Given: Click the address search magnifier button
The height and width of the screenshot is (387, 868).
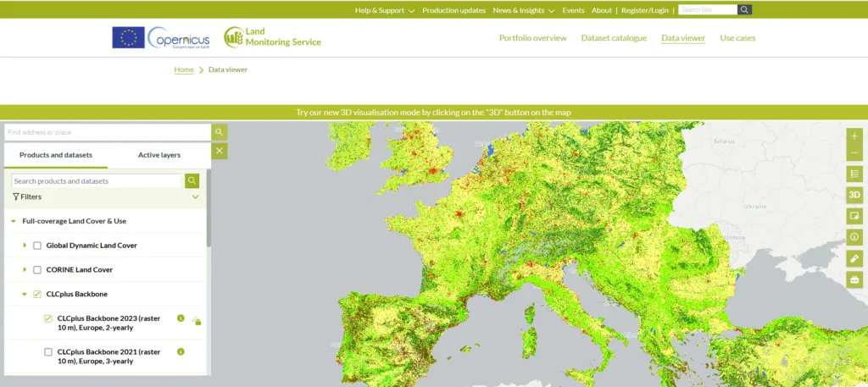Looking at the screenshot, I should pyautogui.click(x=220, y=132).
